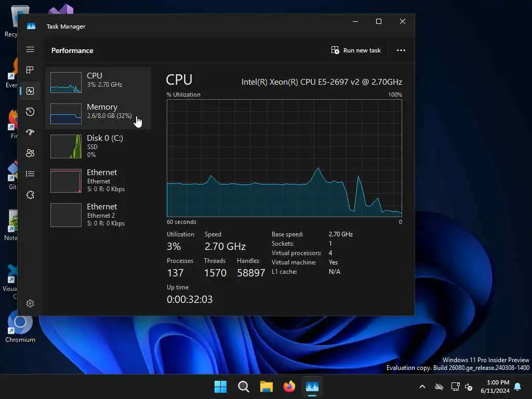Image resolution: width=532 pixels, height=399 pixels.
Task: Click the Disk 0 mini graph thumbnail
Action: [66, 146]
